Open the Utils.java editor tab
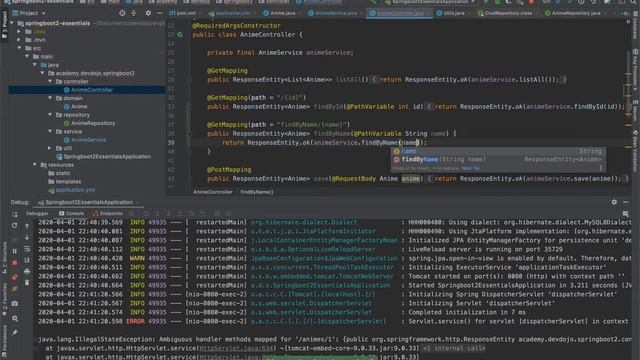Screen dimensions: 640x360 (x=450, y=13)
